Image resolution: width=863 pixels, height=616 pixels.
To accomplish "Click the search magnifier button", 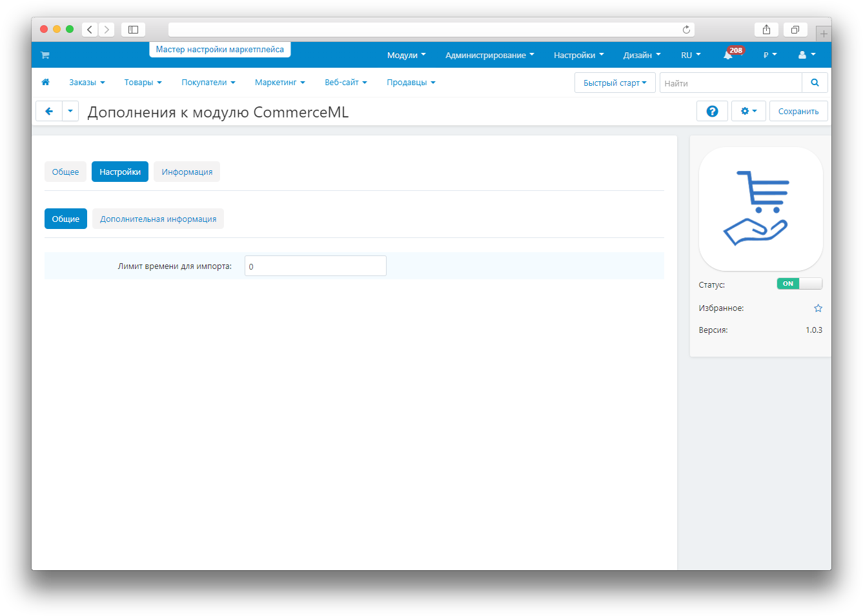I will tap(815, 83).
